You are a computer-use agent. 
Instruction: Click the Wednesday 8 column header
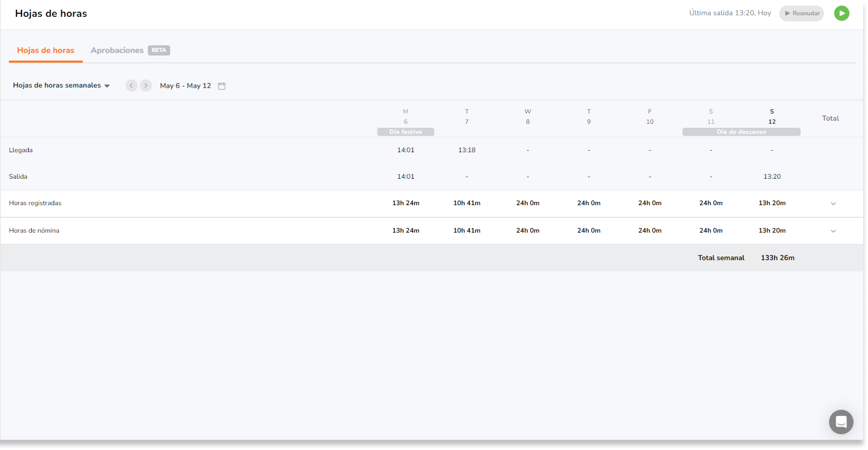528,116
